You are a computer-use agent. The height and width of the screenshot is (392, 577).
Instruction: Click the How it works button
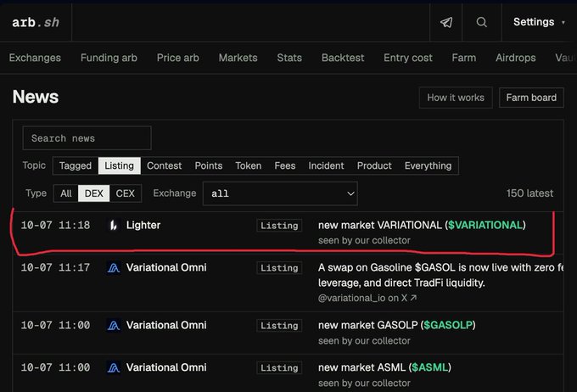coord(456,98)
